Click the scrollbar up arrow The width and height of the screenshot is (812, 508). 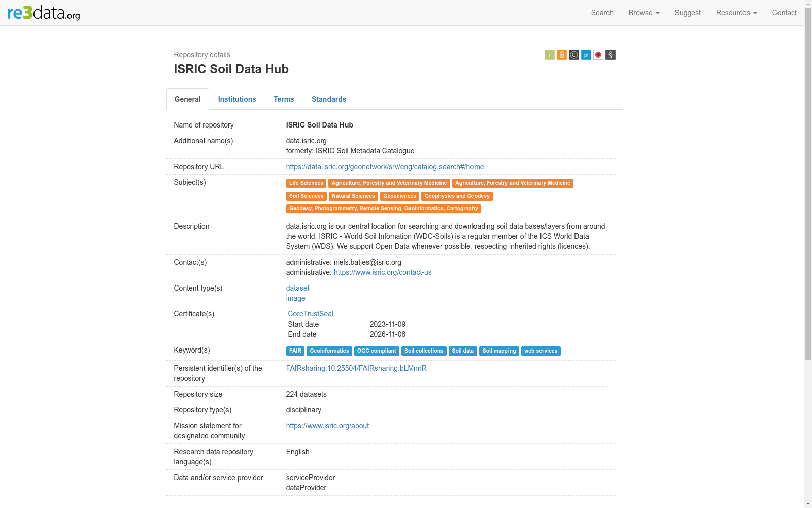pyautogui.click(x=808, y=4)
